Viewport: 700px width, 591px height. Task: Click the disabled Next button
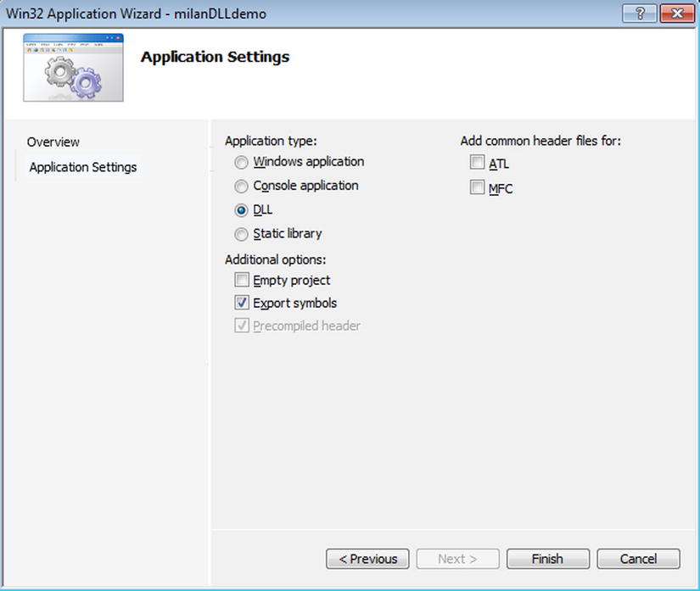point(457,559)
